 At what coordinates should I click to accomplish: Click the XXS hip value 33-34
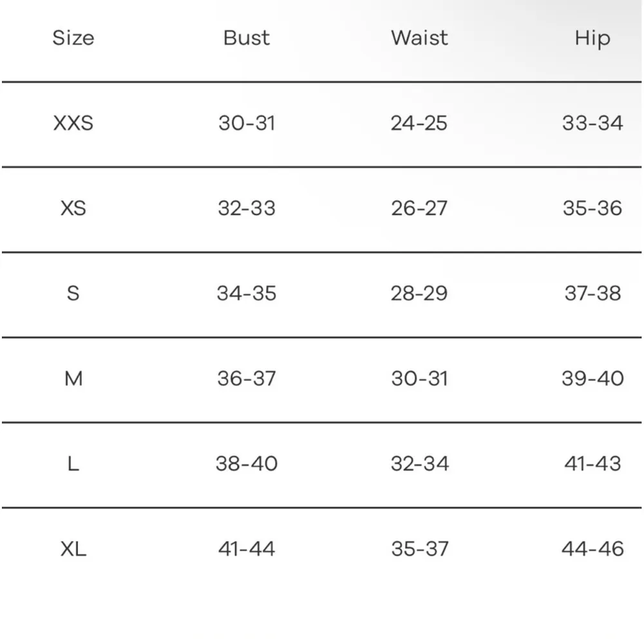coord(592,123)
